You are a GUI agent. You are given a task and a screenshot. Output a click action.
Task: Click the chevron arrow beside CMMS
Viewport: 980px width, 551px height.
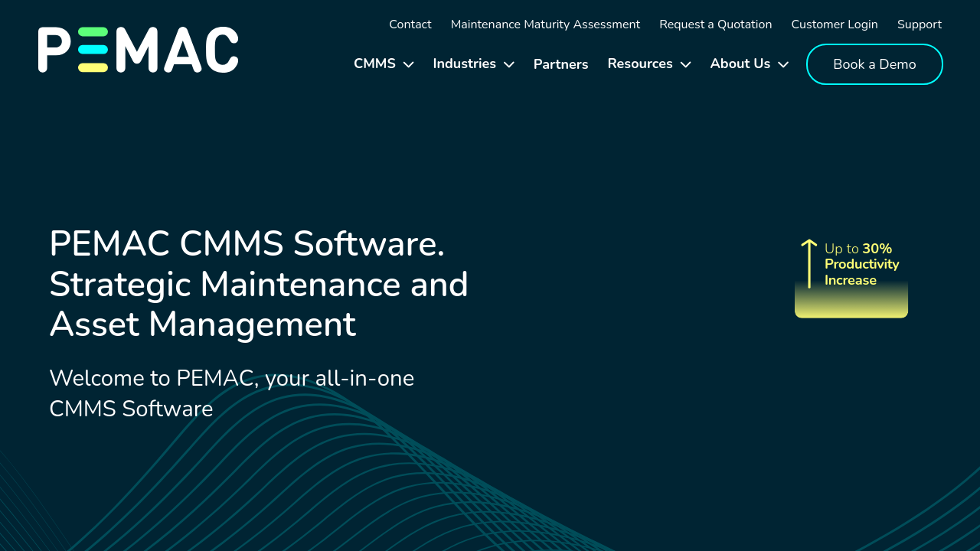click(x=409, y=64)
